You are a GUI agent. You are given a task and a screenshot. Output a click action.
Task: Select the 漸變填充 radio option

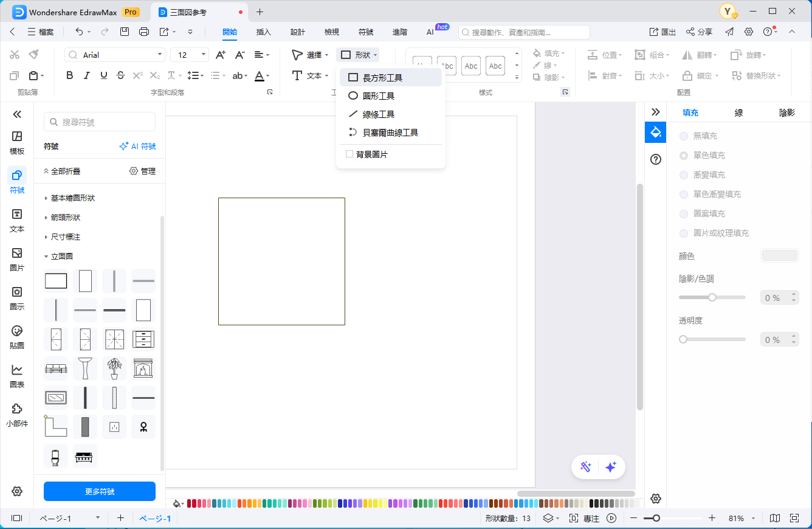tap(684, 175)
